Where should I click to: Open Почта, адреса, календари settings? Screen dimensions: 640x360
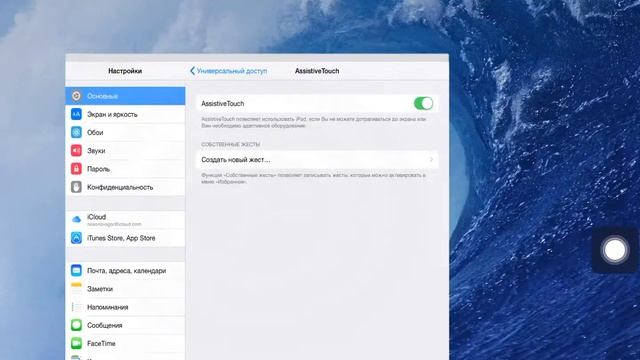pyautogui.click(x=125, y=271)
